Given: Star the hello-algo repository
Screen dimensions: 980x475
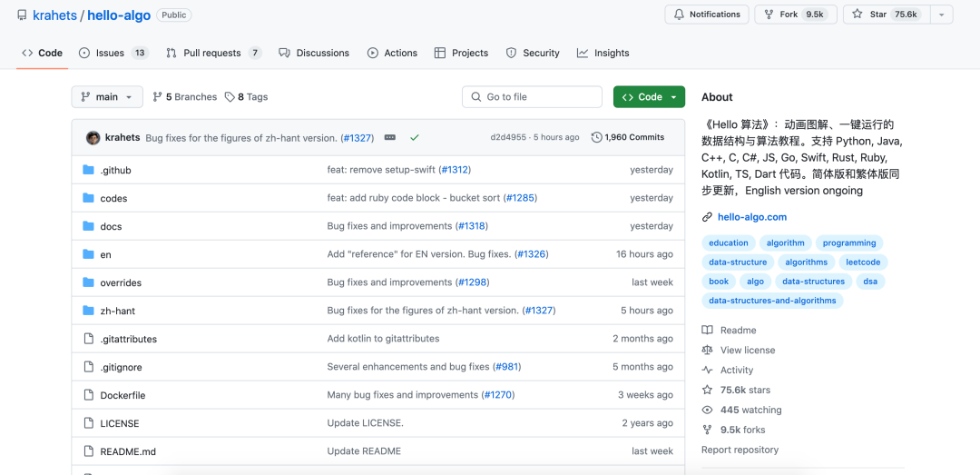Looking at the screenshot, I should click(887, 15).
